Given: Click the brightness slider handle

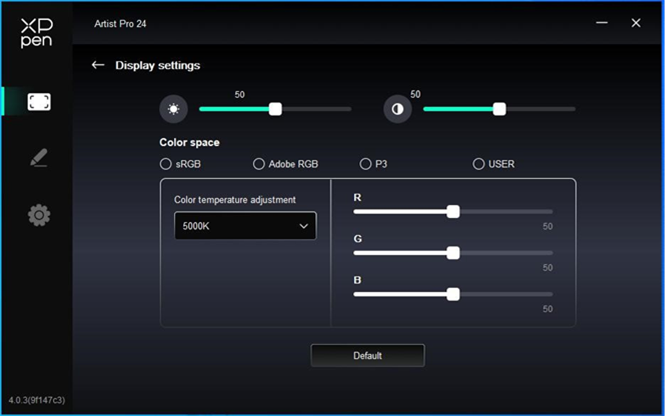Looking at the screenshot, I should (x=276, y=109).
